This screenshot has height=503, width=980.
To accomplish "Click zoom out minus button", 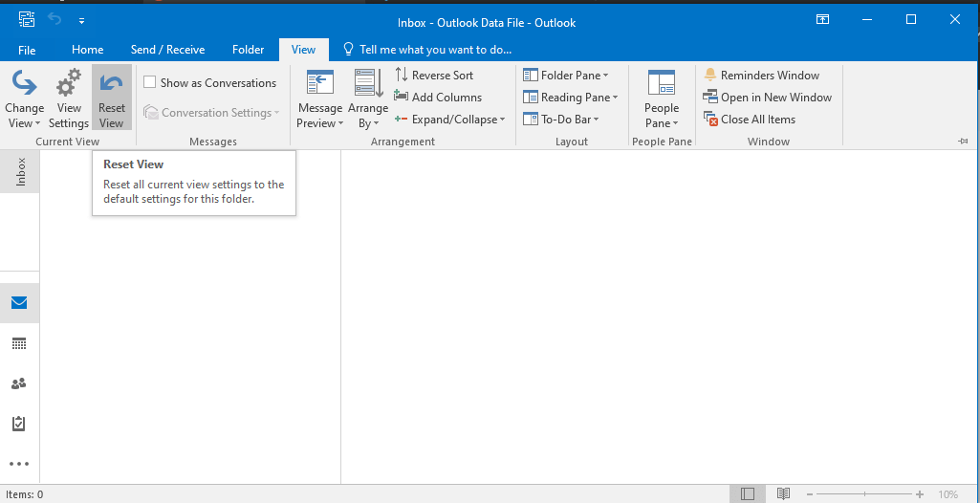I will pos(810,494).
